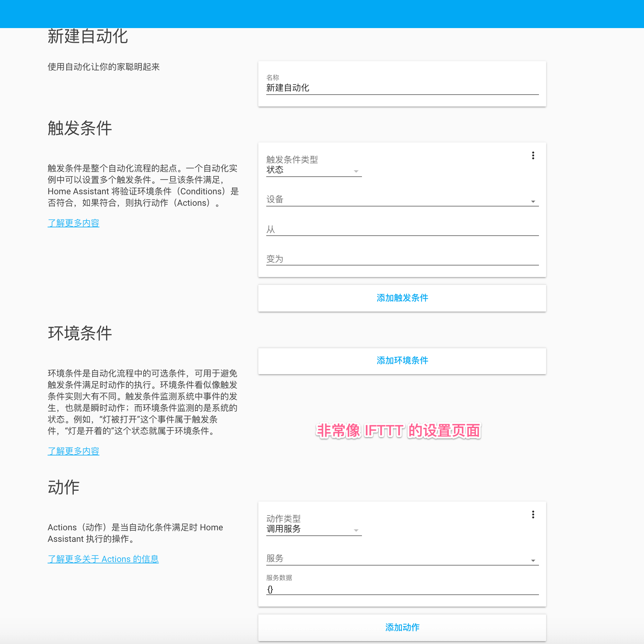Expand the 触发条件类型 dropdown showing 状态
This screenshot has width=644, height=644.
point(313,170)
